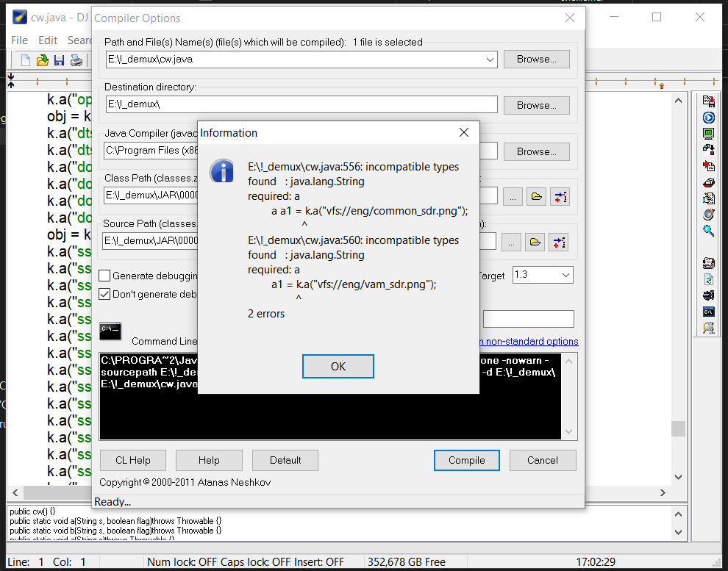Image resolution: width=728 pixels, height=571 pixels.
Task: Click the DJ app icon in title bar
Action: [x=20, y=17]
